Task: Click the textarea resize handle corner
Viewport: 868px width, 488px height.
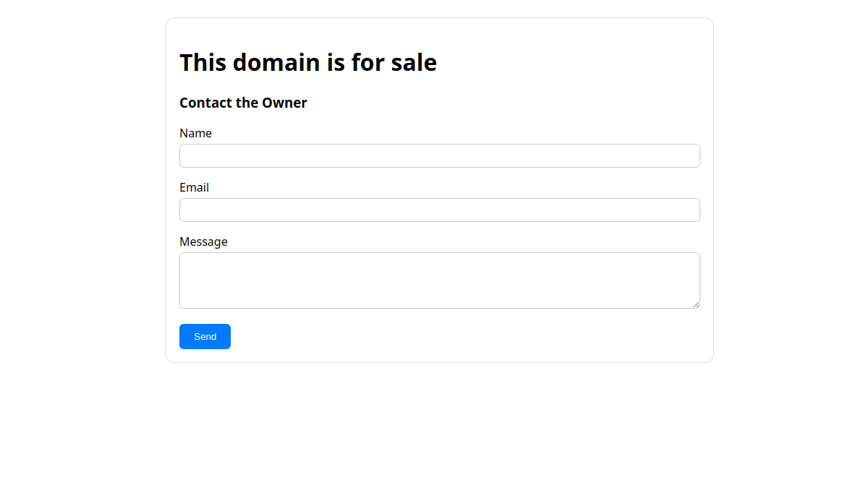Action: click(696, 304)
